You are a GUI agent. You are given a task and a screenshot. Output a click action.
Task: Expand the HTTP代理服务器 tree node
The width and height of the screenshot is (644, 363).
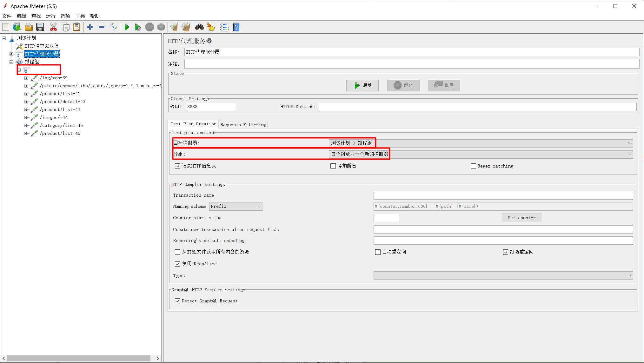(11, 54)
